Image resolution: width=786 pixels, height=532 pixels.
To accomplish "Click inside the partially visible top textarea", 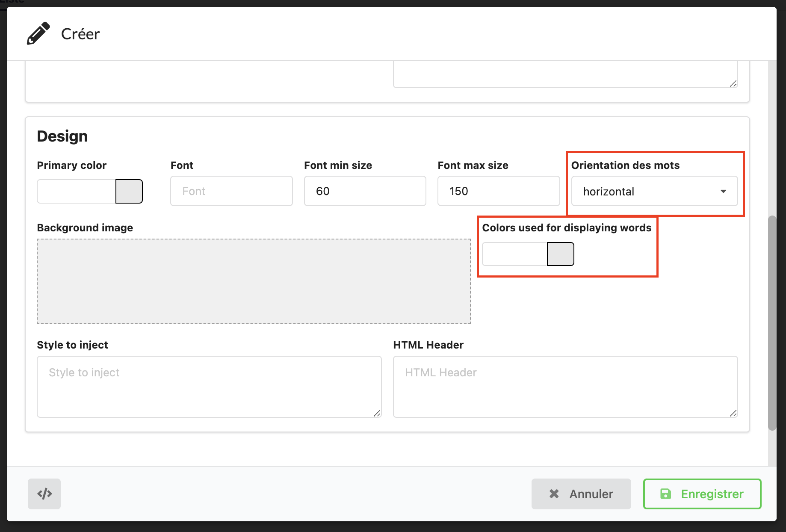I will tap(565, 74).
